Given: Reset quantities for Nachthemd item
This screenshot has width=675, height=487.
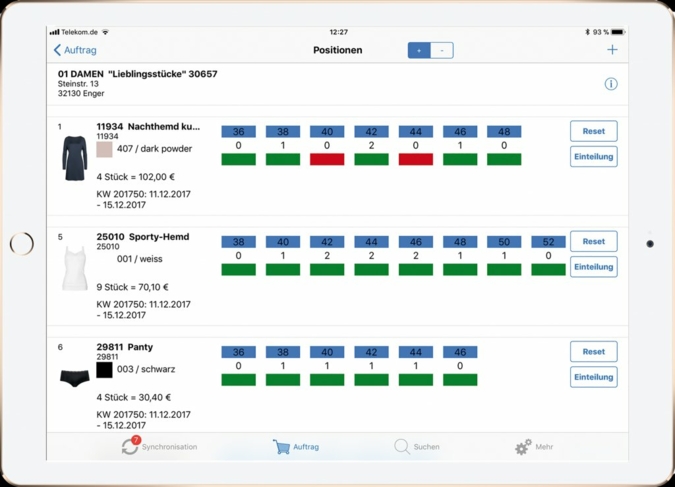Looking at the screenshot, I should tap(593, 131).
